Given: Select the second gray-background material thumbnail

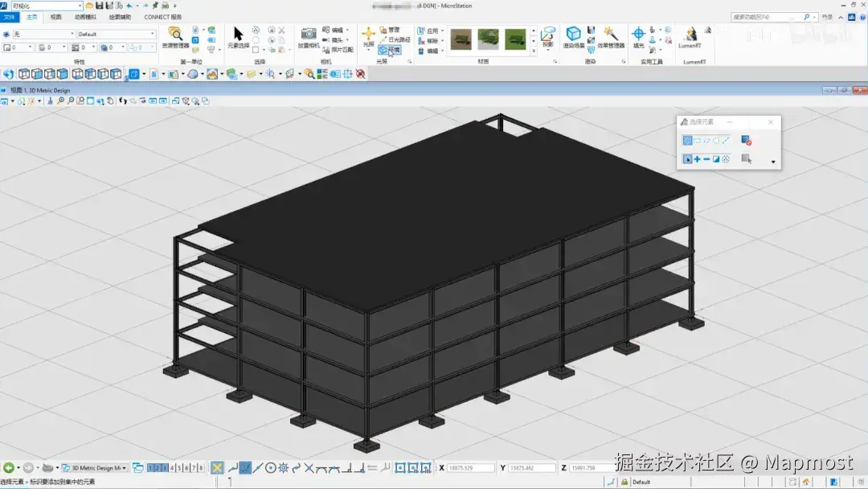Looking at the screenshot, I should [489, 39].
